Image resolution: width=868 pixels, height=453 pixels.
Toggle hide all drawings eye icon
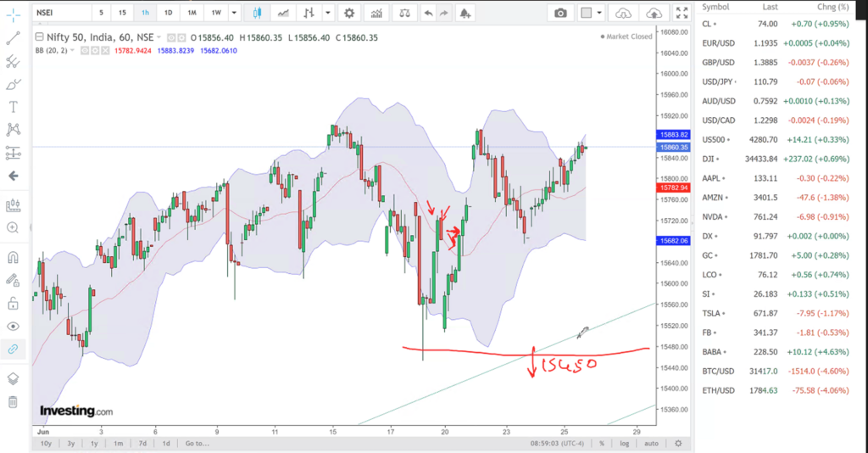[13, 326]
